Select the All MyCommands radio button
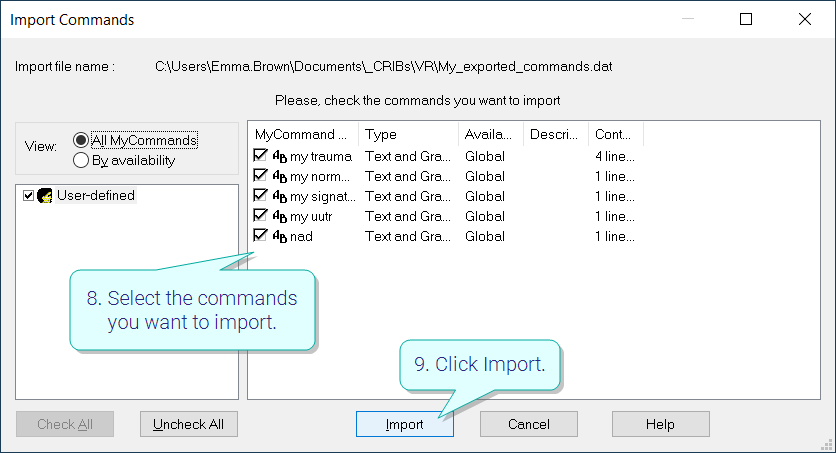 click(81, 140)
